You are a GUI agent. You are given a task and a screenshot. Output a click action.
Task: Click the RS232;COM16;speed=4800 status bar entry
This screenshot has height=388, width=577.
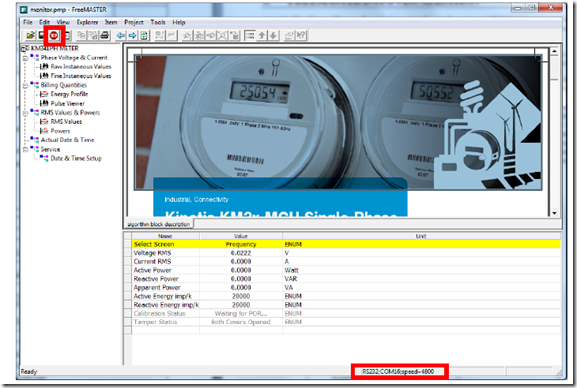point(399,371)
